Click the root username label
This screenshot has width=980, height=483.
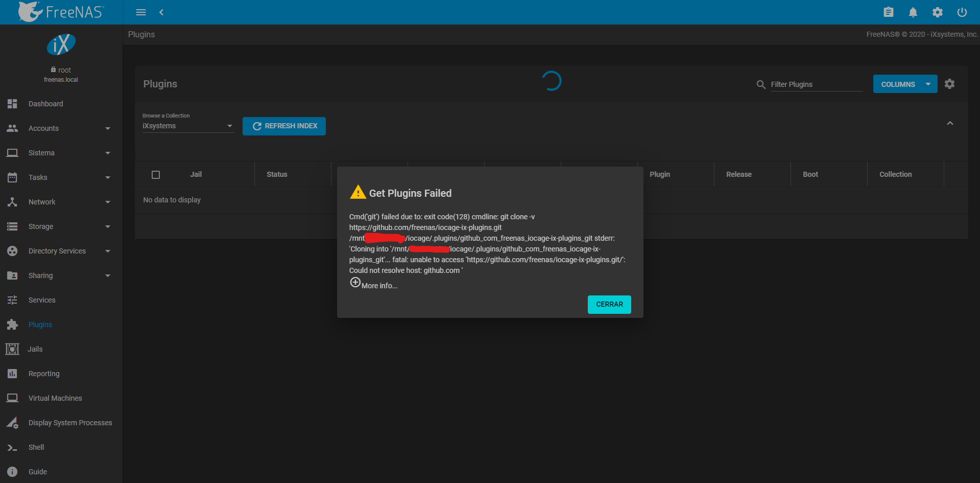[x=65, y=70]
